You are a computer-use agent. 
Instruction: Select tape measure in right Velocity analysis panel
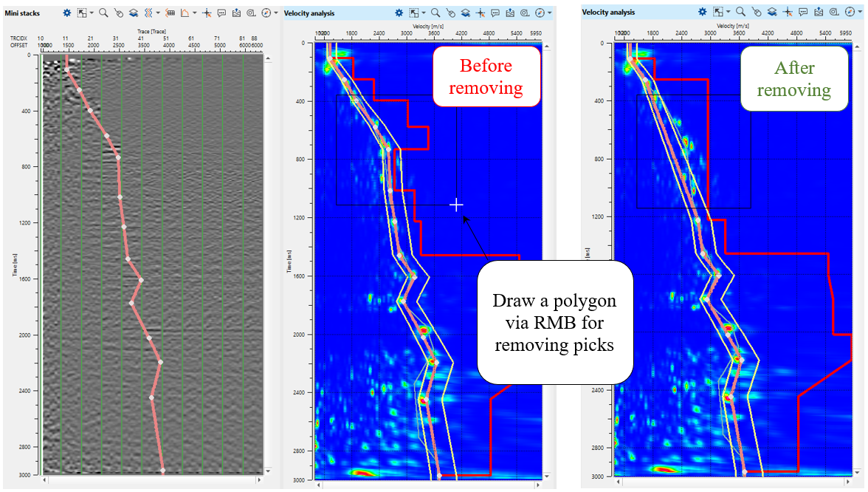(x=834, y=12)
